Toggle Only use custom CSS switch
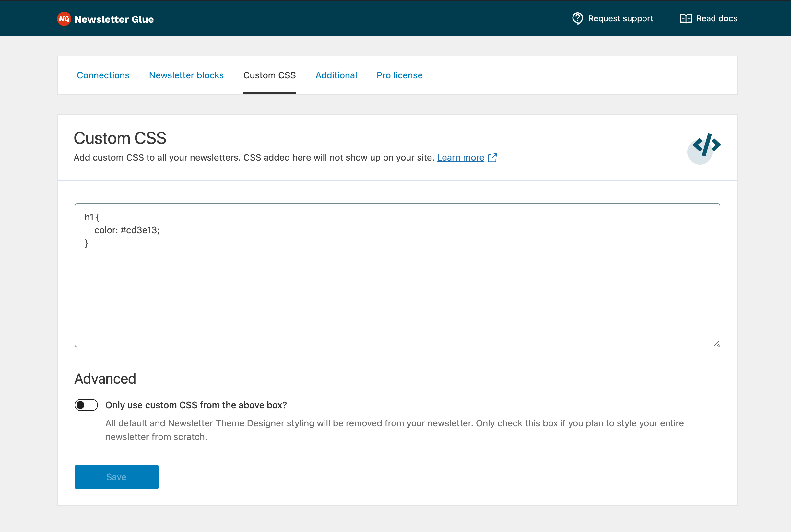 point(86,405)
